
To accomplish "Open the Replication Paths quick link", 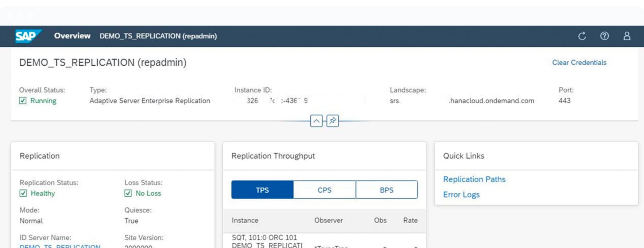I will coord(474,179).
